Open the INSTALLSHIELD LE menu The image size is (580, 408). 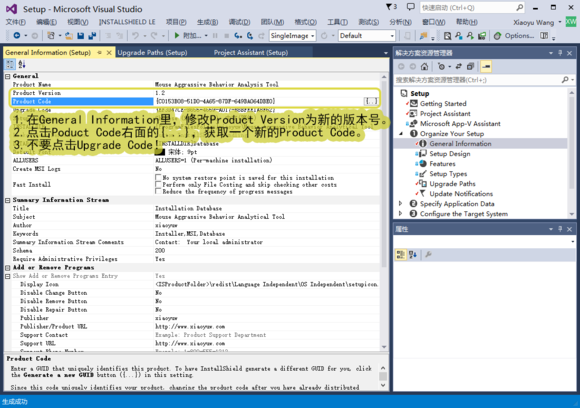click(x=127, y=22)
